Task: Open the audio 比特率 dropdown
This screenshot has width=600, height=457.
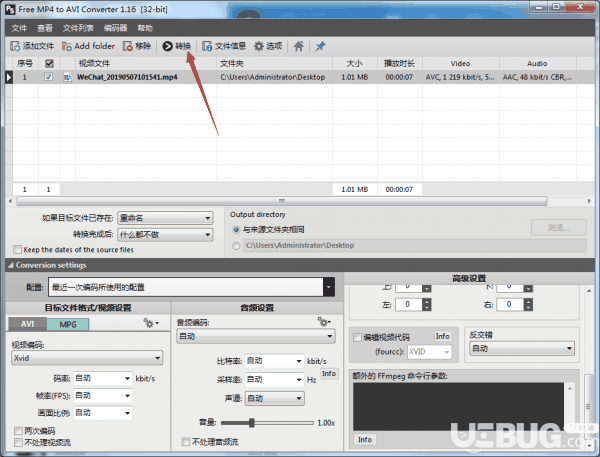Action: tap(274, 361)
